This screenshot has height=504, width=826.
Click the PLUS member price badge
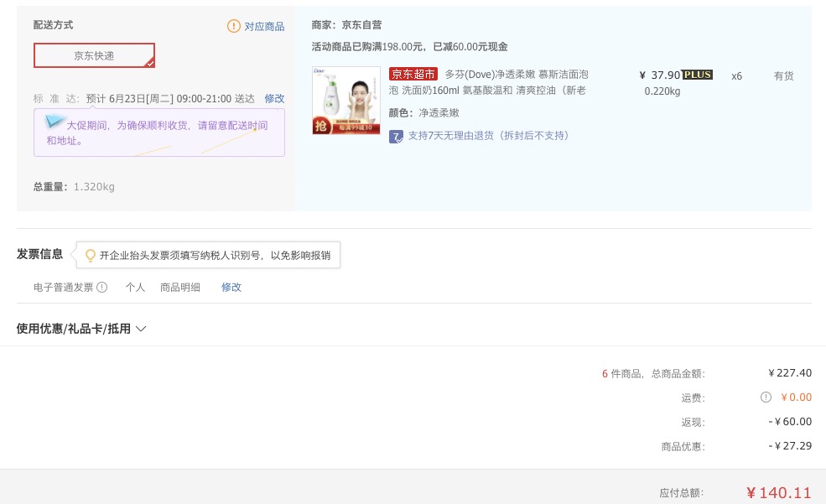[698, 75]
